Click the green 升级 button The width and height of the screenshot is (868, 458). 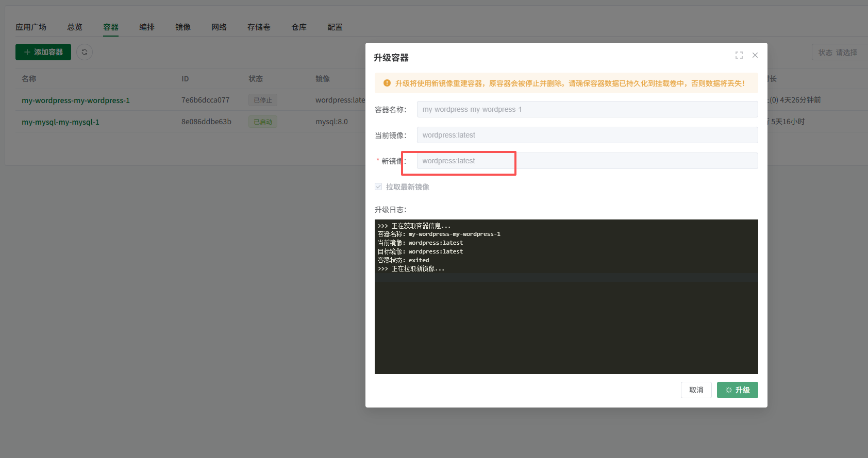[738, 390]
